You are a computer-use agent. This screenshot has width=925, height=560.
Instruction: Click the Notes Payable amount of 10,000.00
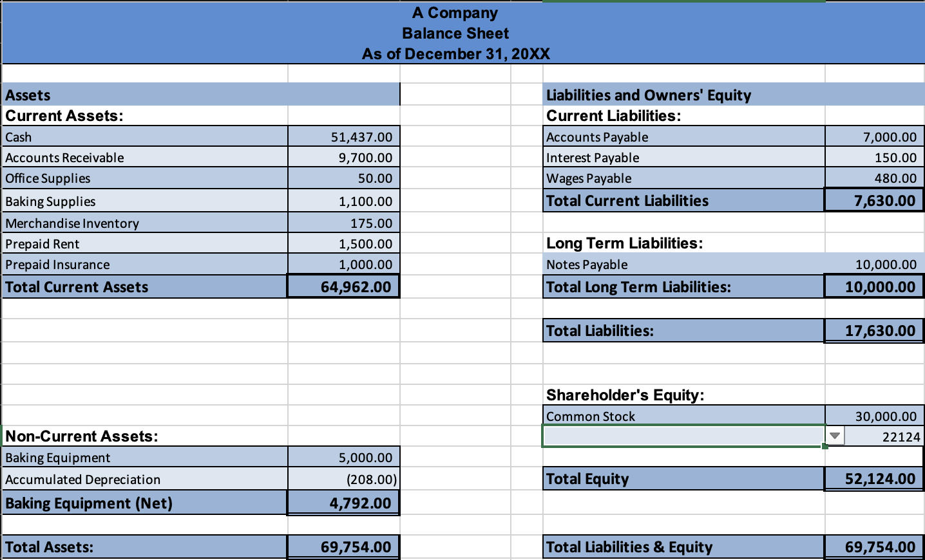(873, 264)
